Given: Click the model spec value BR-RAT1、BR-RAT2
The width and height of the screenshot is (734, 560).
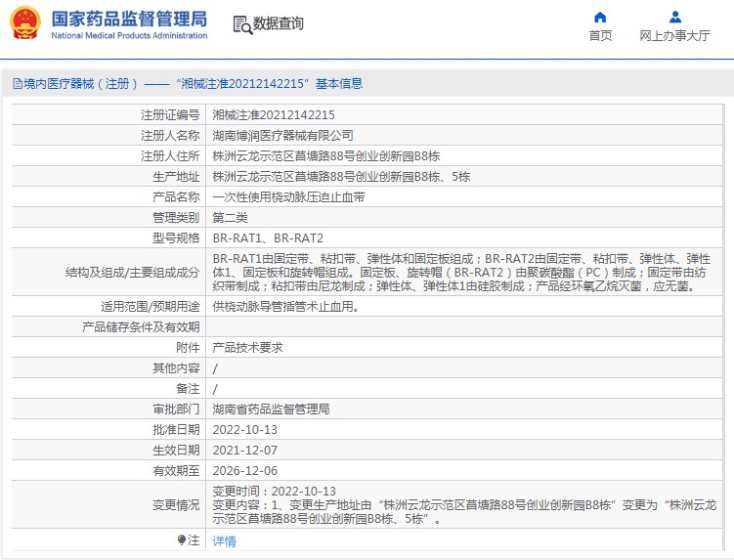Looking at the screenshot, I should [x=268, y=237].
